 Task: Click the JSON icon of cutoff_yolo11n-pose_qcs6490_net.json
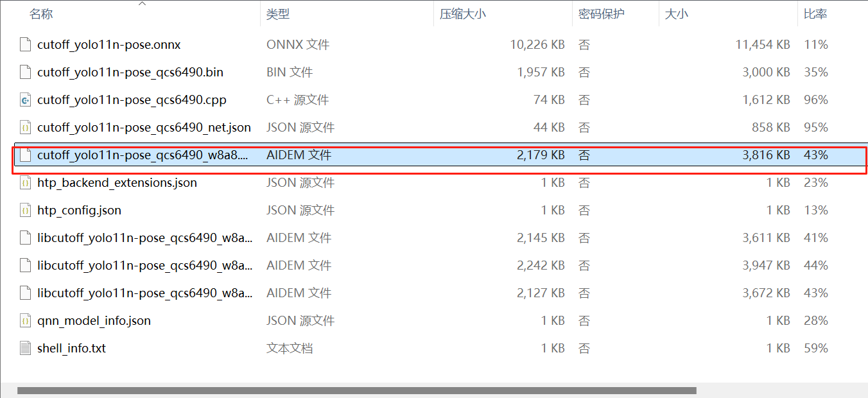(25, 128)
